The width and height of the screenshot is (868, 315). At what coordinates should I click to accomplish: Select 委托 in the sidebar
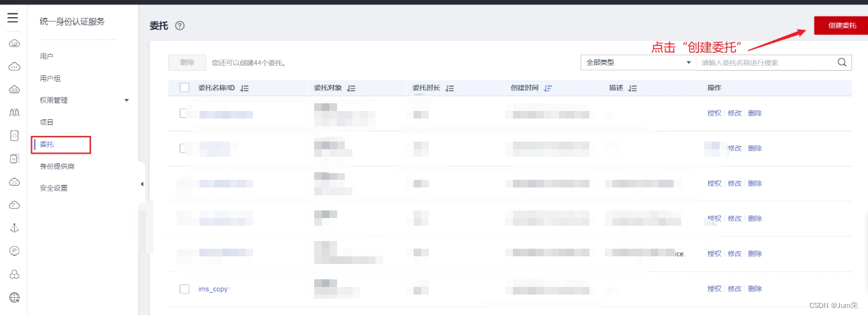click(47, 145)
